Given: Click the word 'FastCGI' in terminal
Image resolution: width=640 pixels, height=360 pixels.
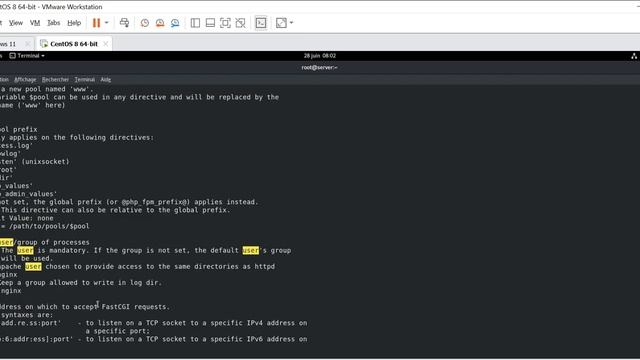Looking at the screenshot, I should [116, 307].
